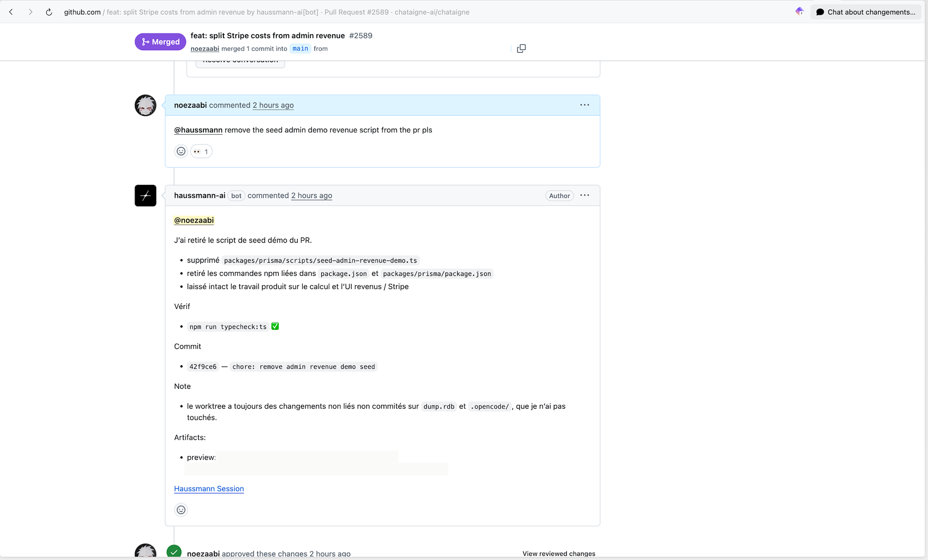Open View reviewed changes link
Viewport: 928px width, 560px height.
[559, 554]
